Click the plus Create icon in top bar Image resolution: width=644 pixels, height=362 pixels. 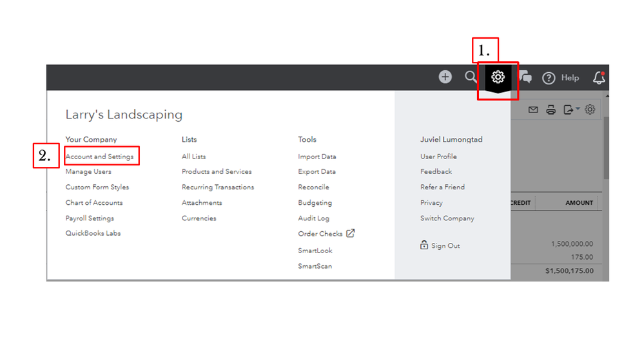(x=445, y=77)
